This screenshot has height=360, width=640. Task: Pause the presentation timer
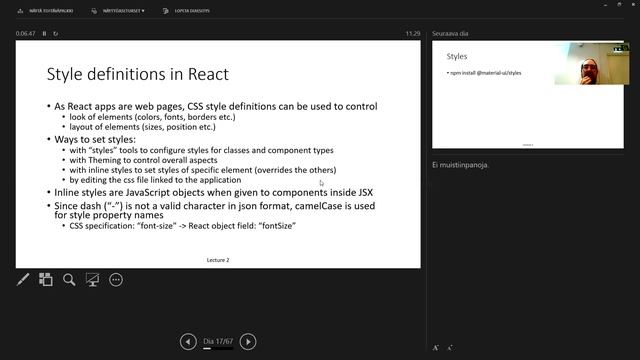tap(44, 33)
